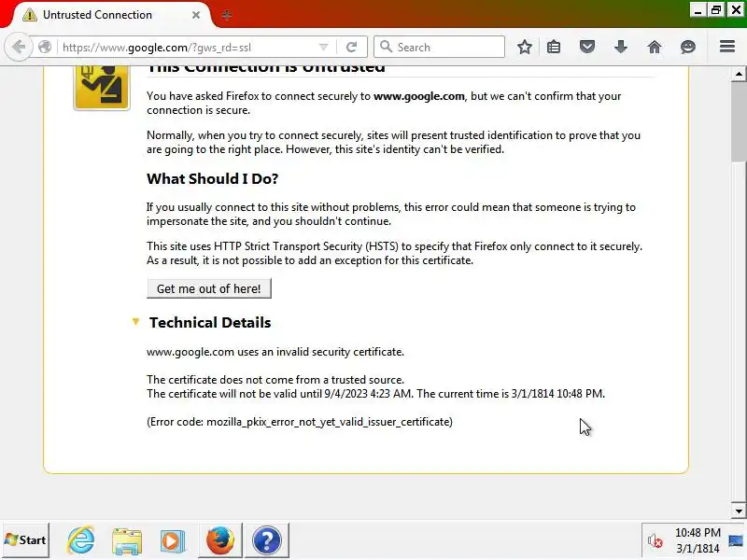The image size is (747, 560).
Task: Bookmark this page with the star icon
Action: click(x=525, y=47)
